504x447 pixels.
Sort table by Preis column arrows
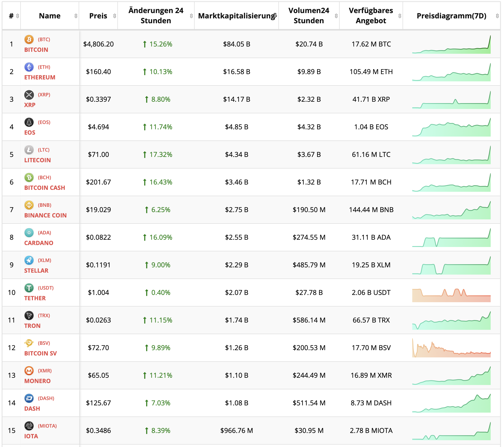pos(115,16)
